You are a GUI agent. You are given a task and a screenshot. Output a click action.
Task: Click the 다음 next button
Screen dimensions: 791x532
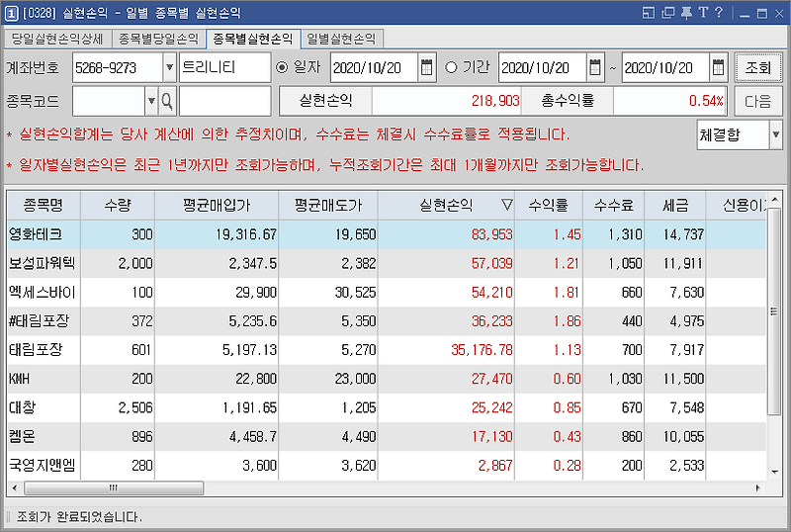coord(757,101)
